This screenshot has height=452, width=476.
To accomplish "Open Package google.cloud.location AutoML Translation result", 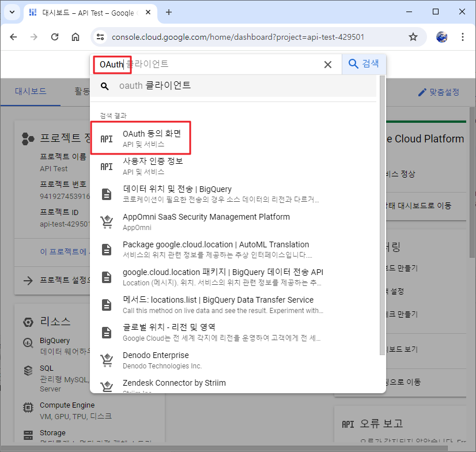I will coord(233,249).
